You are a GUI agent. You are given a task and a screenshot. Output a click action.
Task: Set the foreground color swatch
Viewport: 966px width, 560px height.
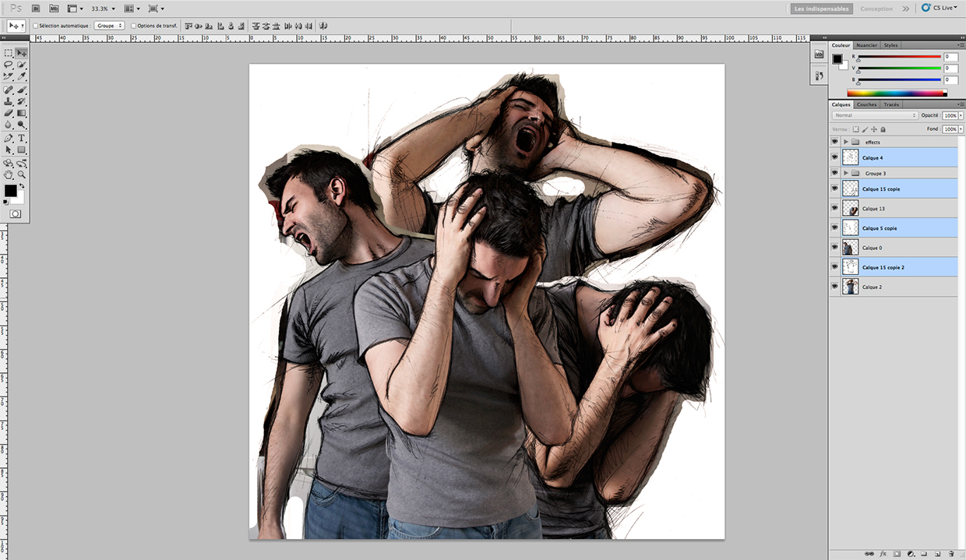pos(11,191)
